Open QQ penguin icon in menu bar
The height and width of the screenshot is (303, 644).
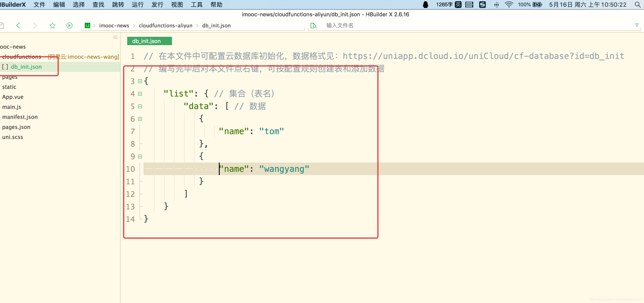[425, 5]
